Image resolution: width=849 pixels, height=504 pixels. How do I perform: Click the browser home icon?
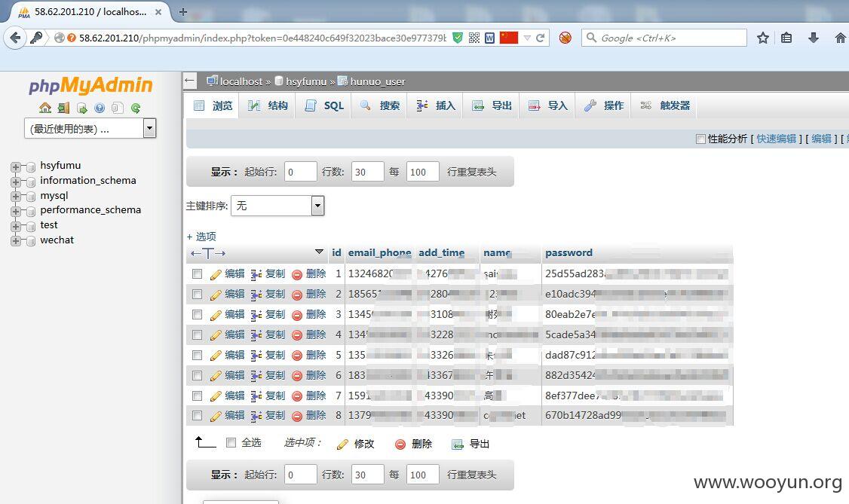tap(841, 38)
